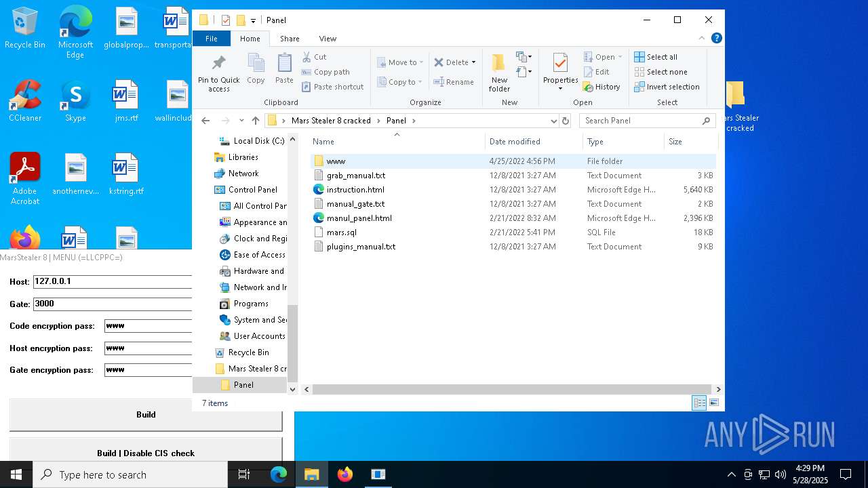Open the CCleaner desktop shortcut
The image size is (868, 488).
coord(25,100)
